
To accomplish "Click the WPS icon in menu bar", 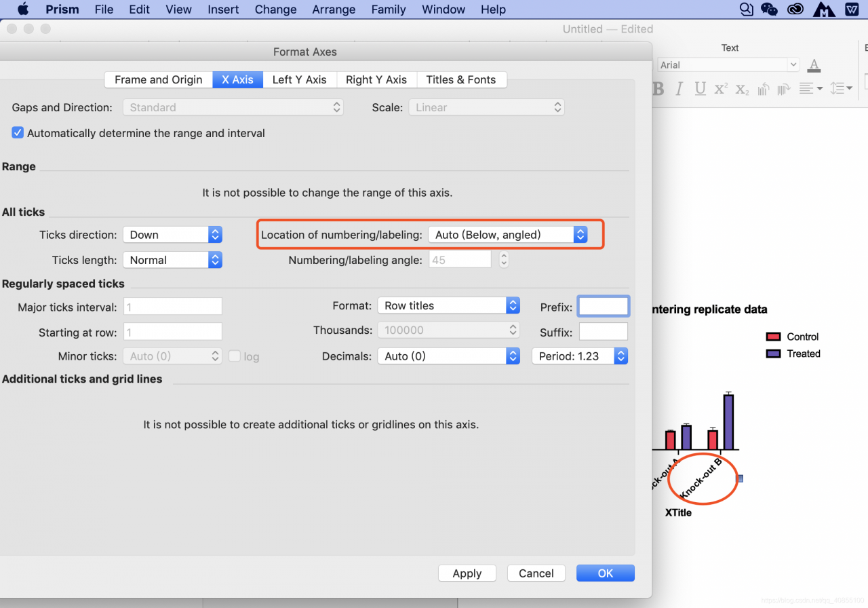I will pos(852,9).
